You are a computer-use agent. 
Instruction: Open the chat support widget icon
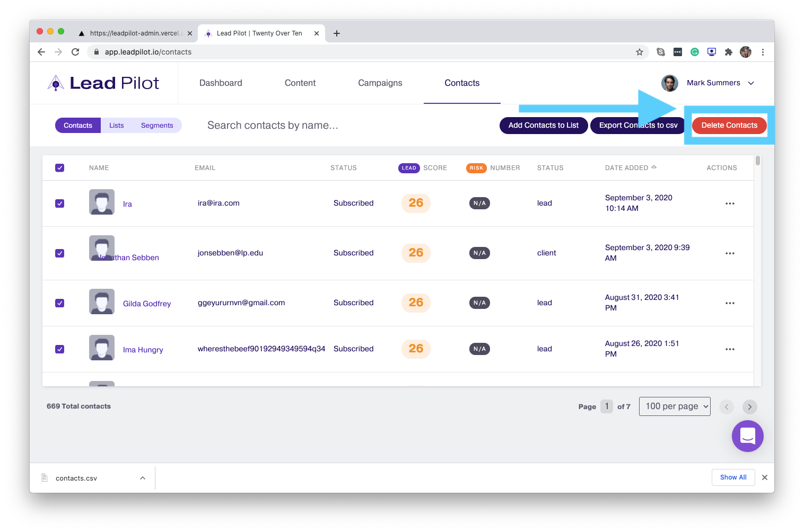coord(747,436)
